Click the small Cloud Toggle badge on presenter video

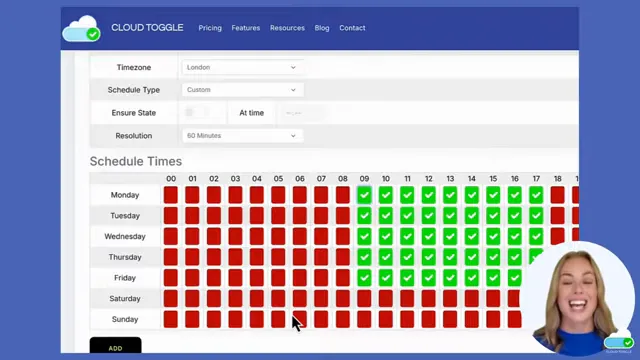click(x=619, y=343)
